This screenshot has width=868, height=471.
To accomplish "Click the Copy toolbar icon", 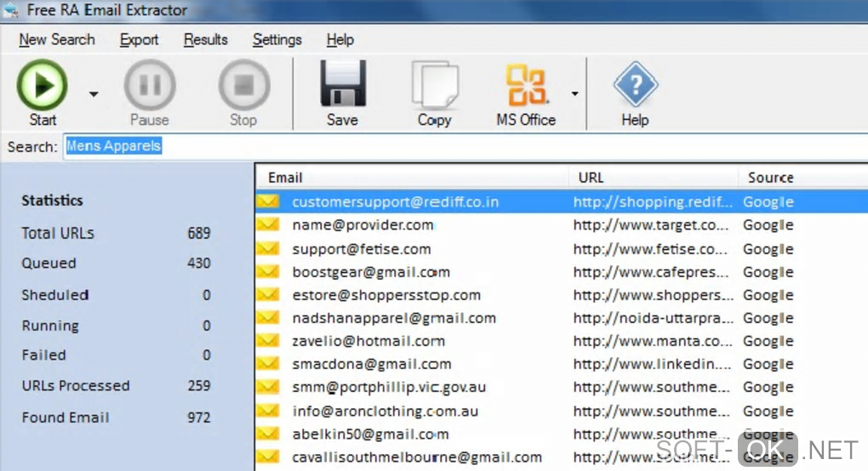I will 435,84.
